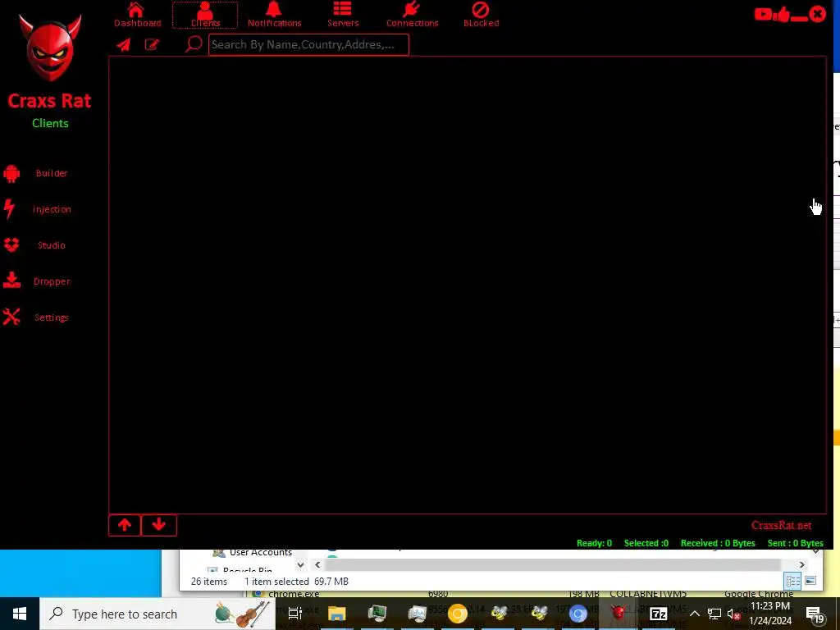
Task: Open File Explorer from taskbar
Action: (337, 614)
